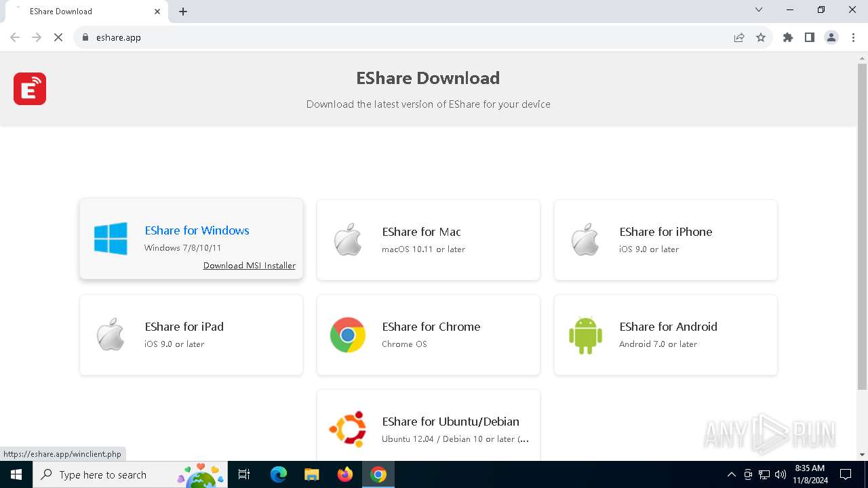The height and width of the screenshot is (488, 868).
Task: Share this page from address bar
Action: [739, 37]
